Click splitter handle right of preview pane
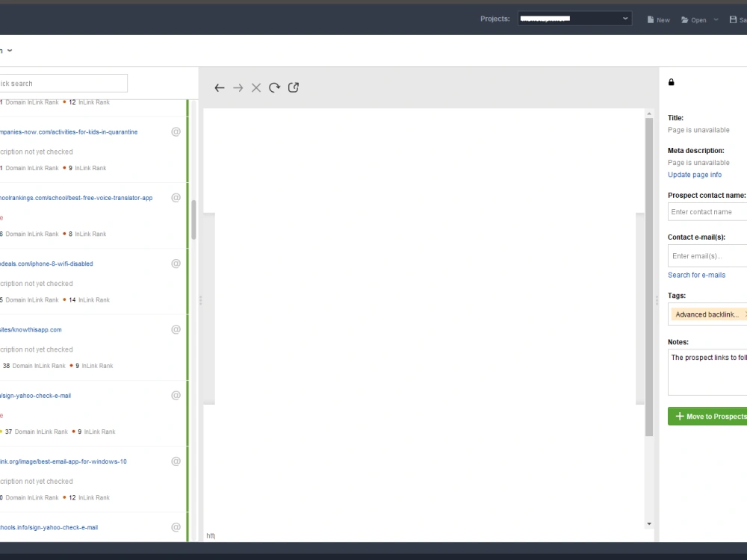Screen dimensions: 747x560 657,300
